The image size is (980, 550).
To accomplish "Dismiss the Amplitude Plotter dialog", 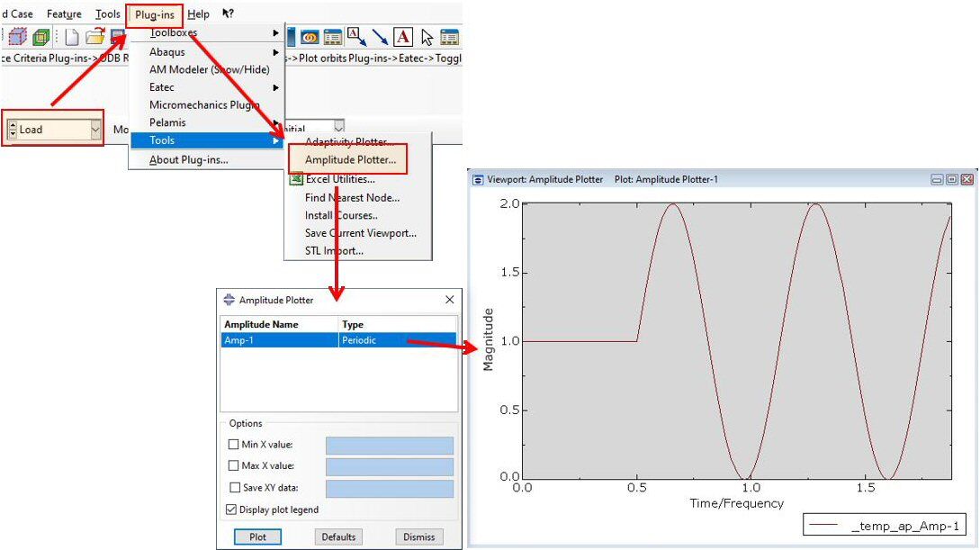I will [x=418, y=536].
